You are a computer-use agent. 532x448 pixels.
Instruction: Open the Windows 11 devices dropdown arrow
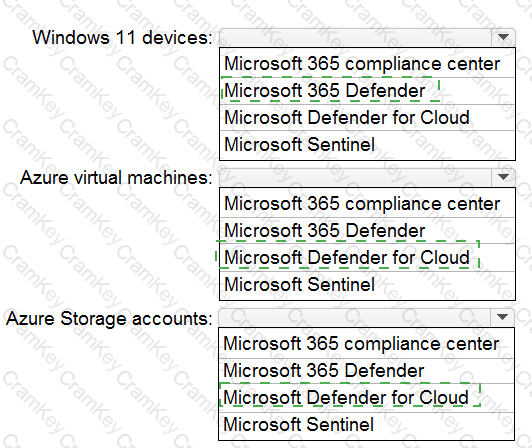coord(503,37)
